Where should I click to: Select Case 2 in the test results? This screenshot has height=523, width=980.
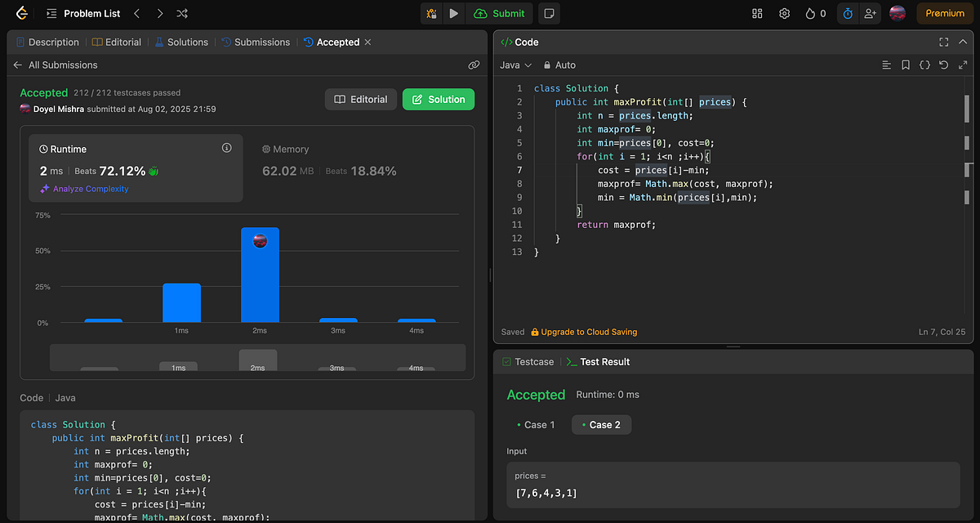(601, 424)
